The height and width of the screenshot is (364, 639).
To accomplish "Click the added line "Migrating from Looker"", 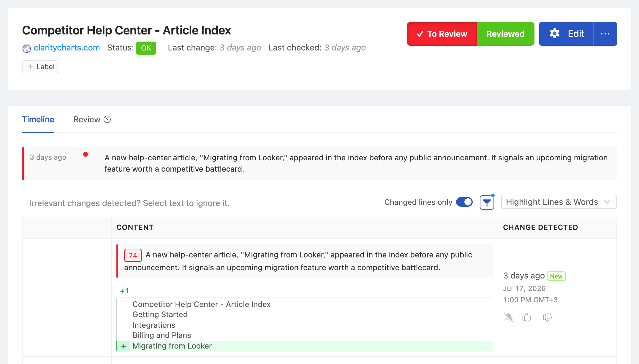I will tap(305, 346).
